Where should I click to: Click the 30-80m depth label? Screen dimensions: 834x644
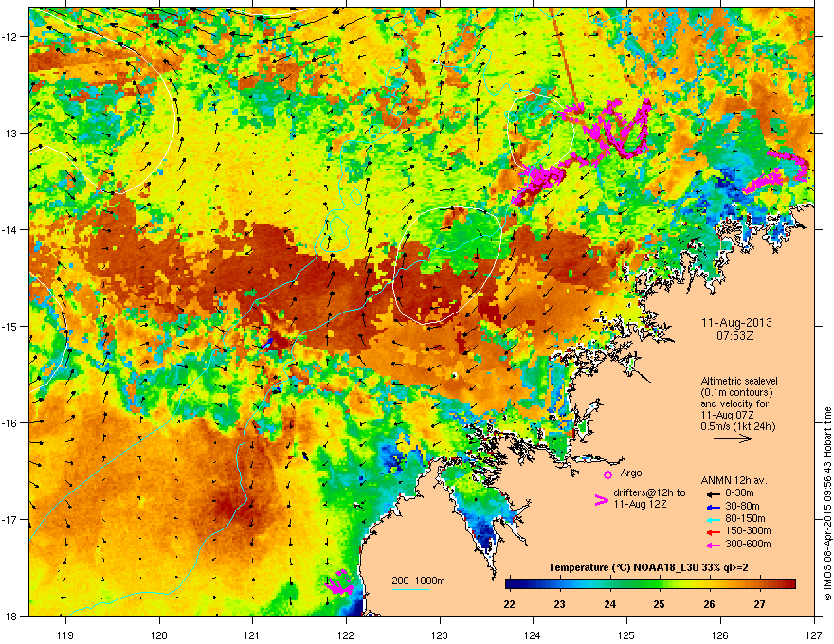[x=742, y=507]
